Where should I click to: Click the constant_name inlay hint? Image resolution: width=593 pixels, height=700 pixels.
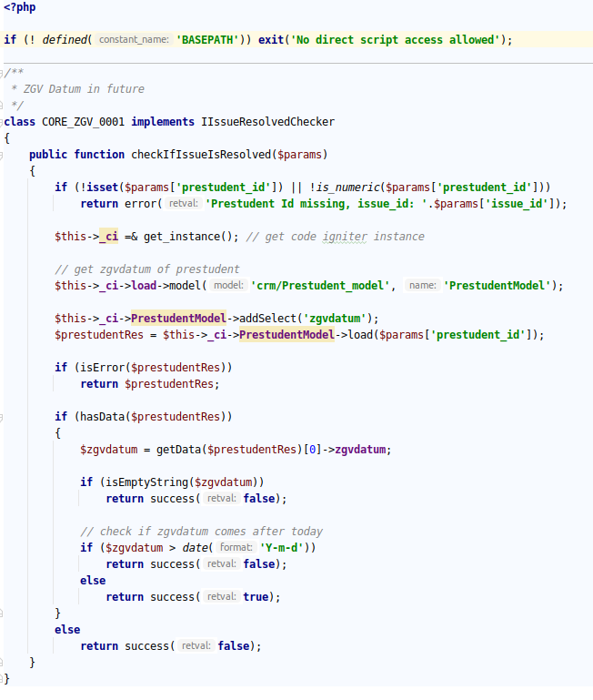[133, 40]
